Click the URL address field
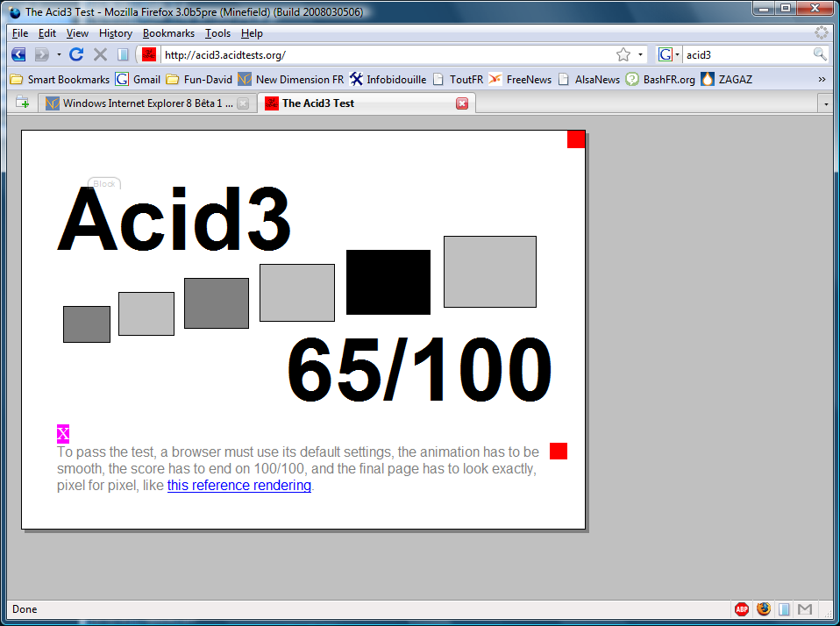840x626 pixels. tap(386, 54)
